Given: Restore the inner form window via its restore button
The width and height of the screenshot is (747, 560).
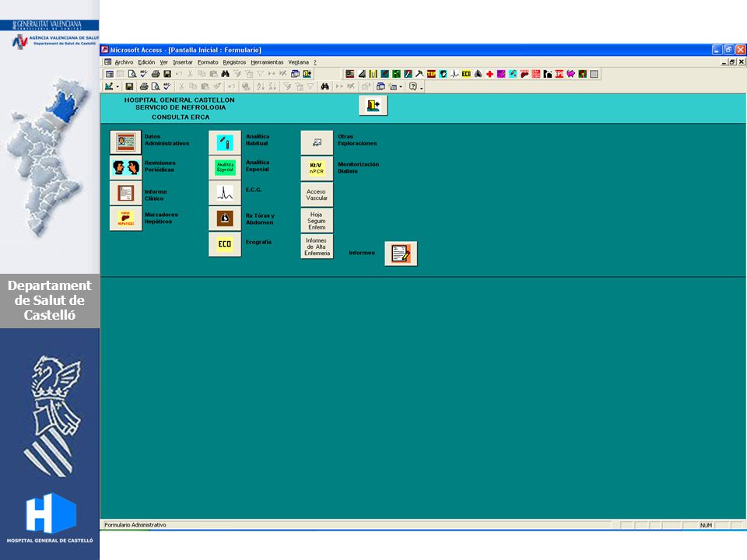Looking at the screenshot, I should (x=733, y=62).
